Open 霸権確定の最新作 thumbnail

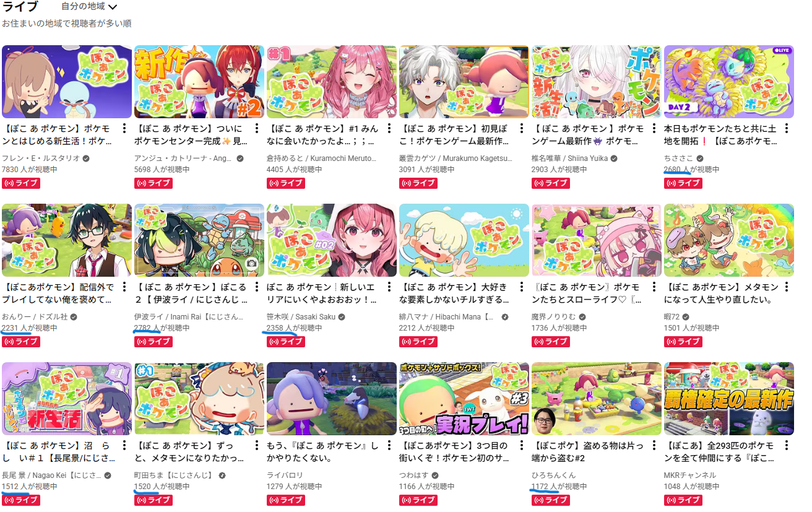tap(729, 399)
